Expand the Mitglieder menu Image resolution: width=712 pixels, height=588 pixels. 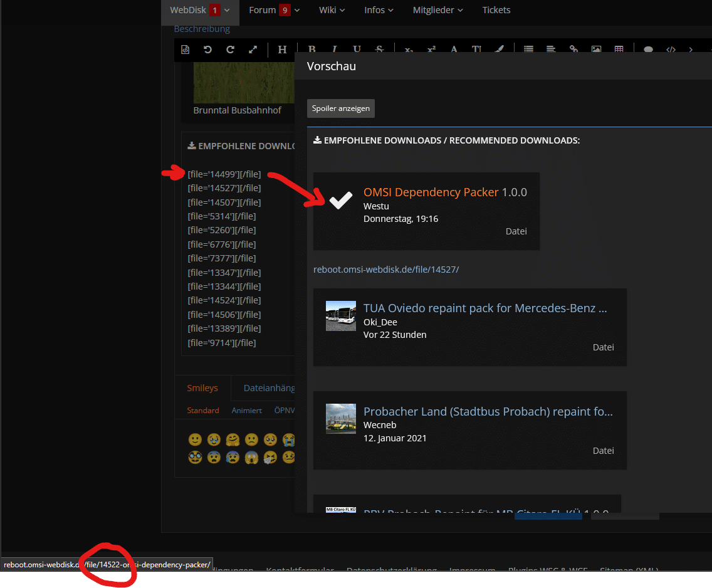(437, 10)
